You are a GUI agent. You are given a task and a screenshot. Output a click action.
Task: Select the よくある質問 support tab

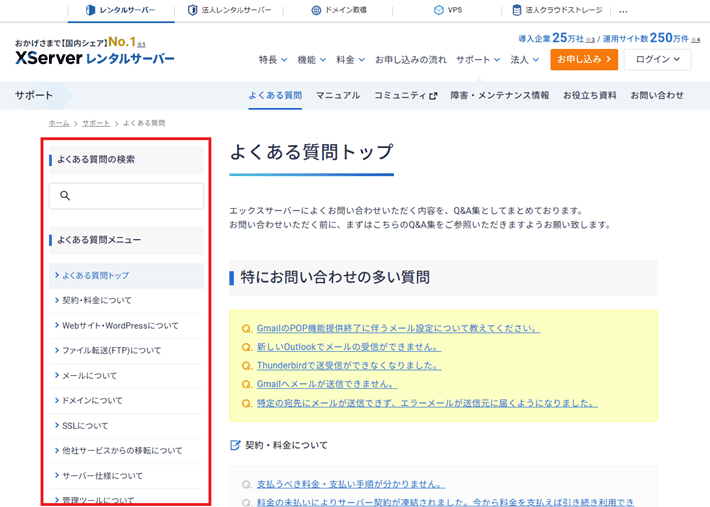coord(275,96)
